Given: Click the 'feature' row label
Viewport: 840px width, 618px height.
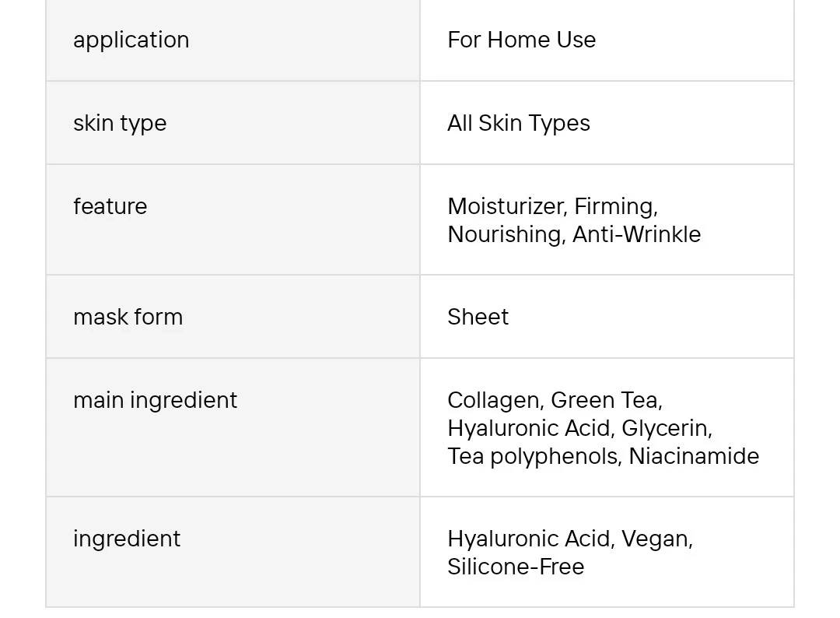Looking at the screenshot, I should 110,206.
